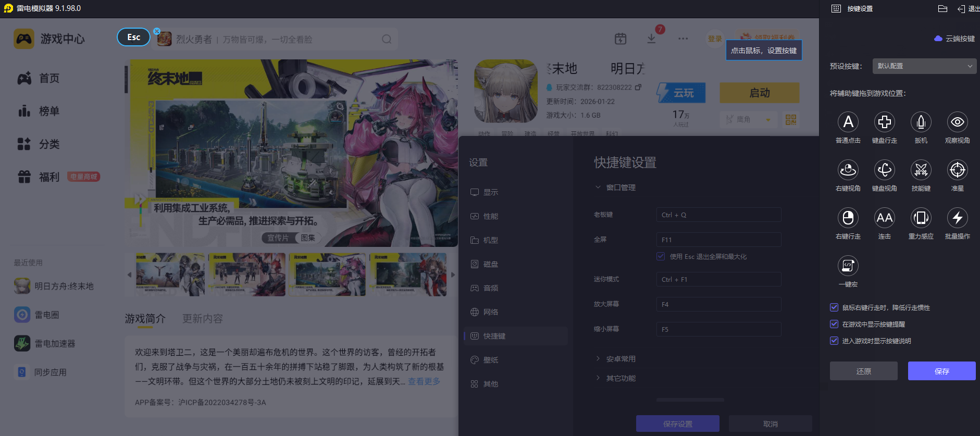Select the 观察视角 eye icon
This screenshot has height=436, width=980.
tap(958, 122)
